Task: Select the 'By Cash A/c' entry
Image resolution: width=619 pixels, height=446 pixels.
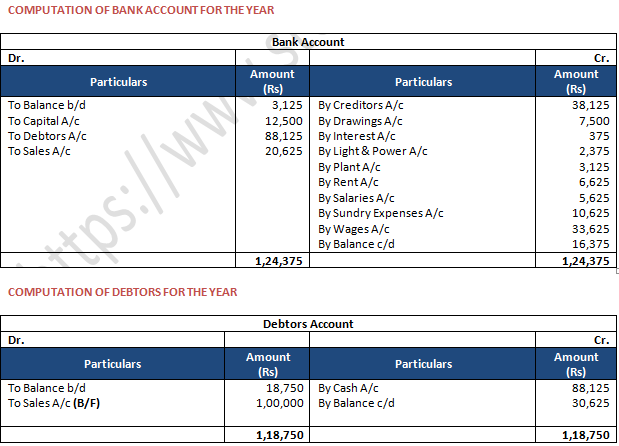Action: 350,386
